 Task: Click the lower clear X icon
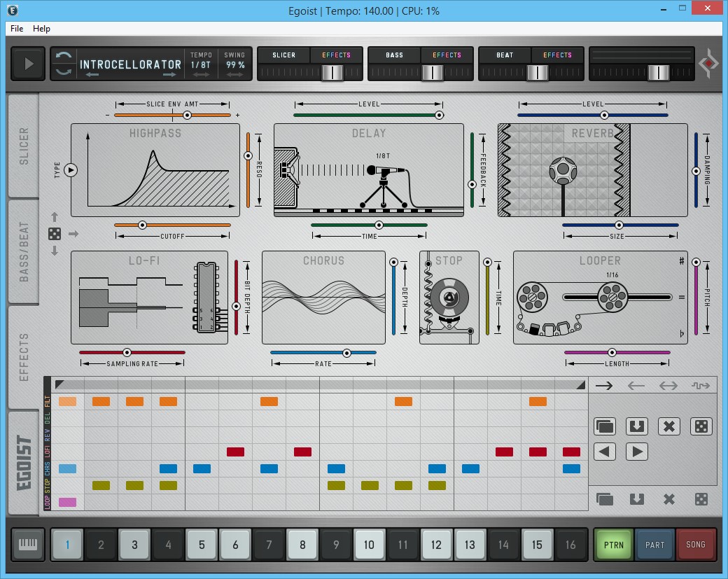click(669, 499)
